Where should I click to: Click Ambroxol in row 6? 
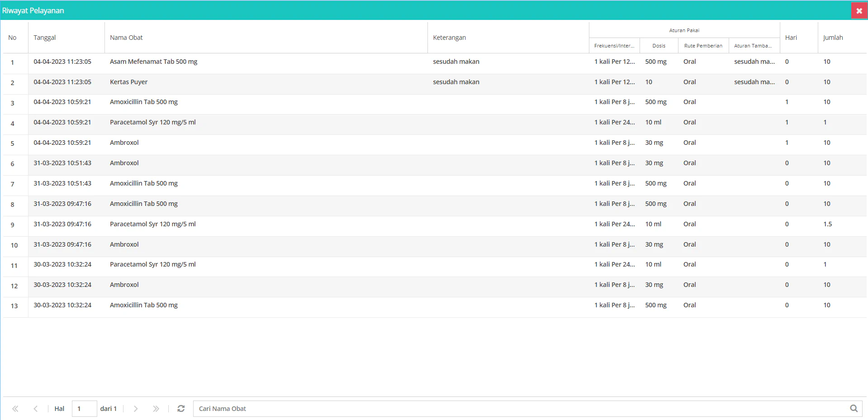(124, 163)
